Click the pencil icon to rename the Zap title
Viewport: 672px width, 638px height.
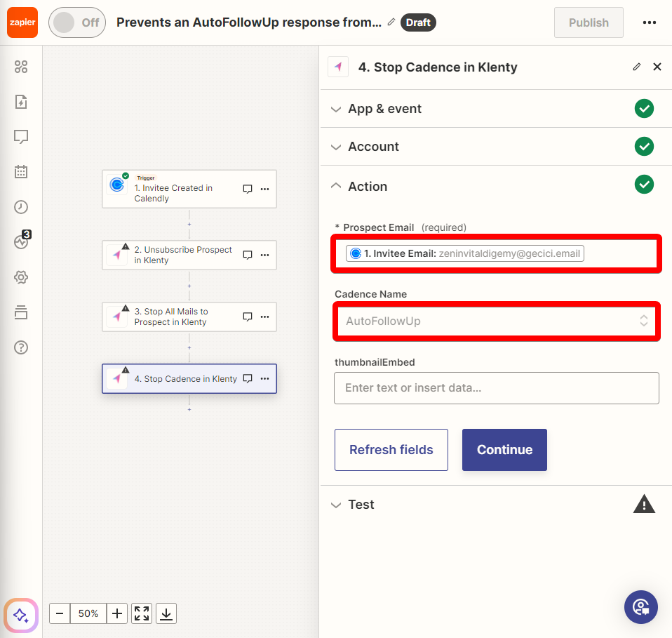point(391,22)
